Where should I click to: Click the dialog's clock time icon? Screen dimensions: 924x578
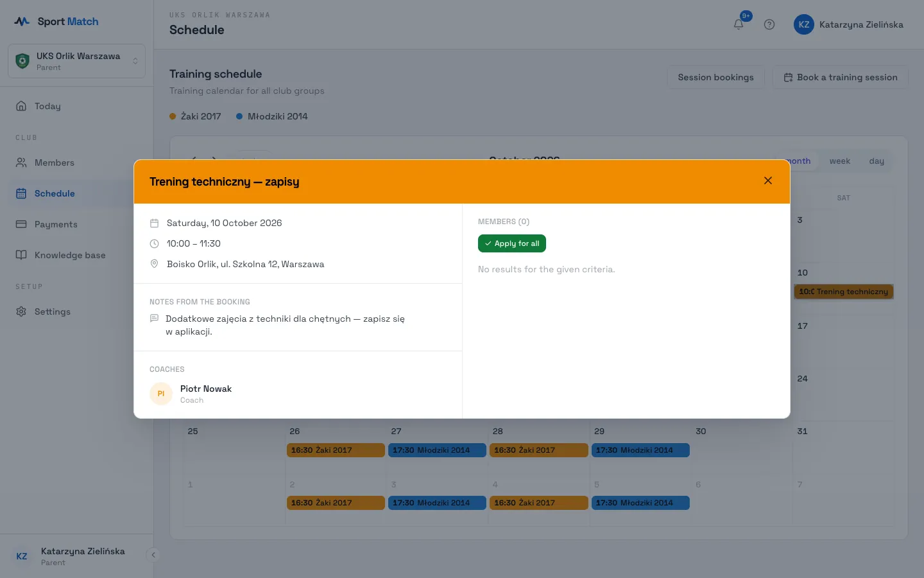click(154, 243)
